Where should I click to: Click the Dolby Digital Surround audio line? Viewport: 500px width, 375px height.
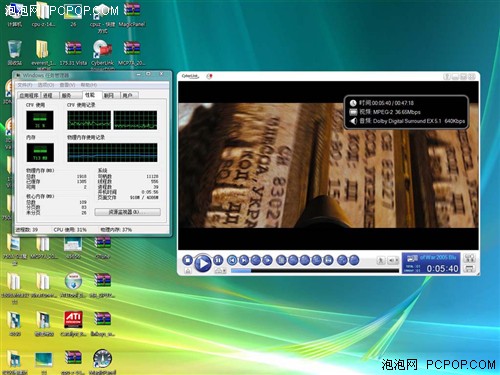(407, 121)
